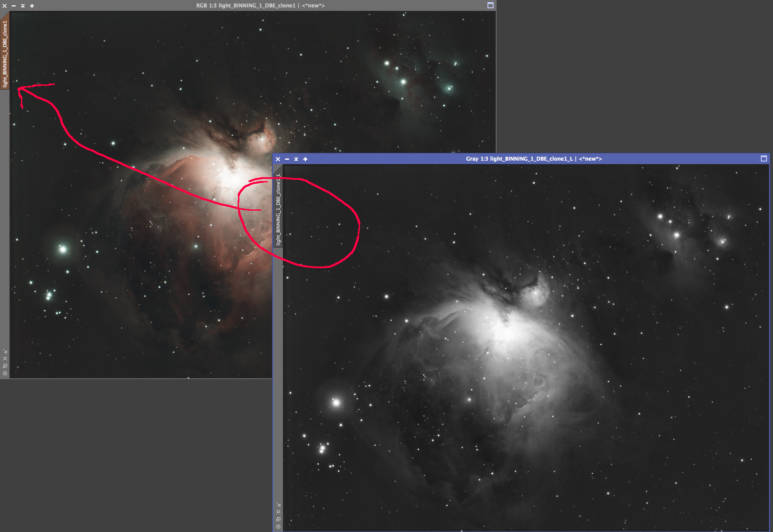Click the overlapping squares icon in RGB window

(5, 366)
